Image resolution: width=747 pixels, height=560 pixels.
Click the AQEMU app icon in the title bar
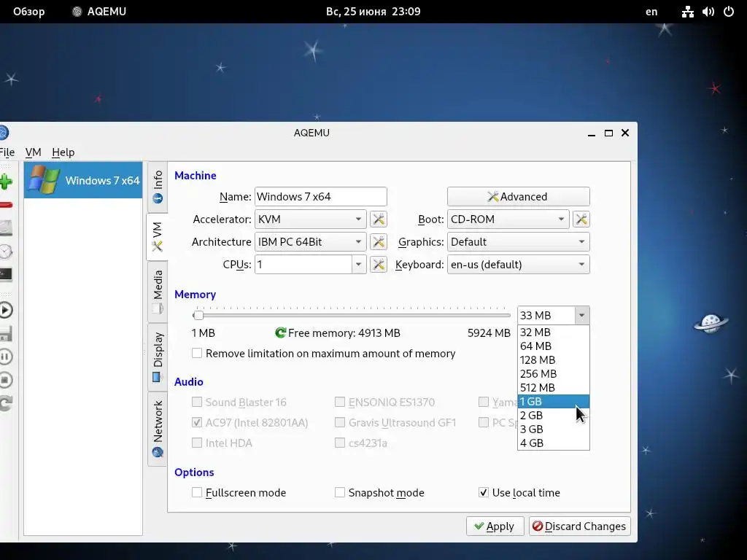(x=4, y=133)
